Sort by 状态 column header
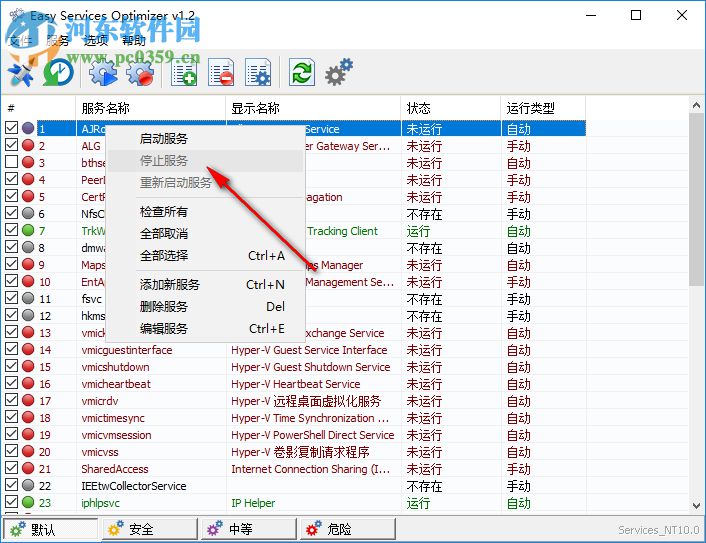 click(x=451, y=108)
